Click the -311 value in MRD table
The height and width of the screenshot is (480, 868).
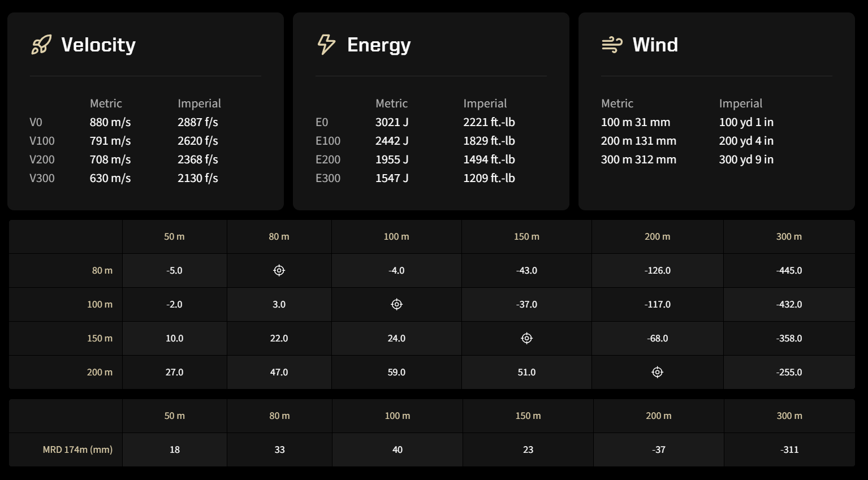789,450
